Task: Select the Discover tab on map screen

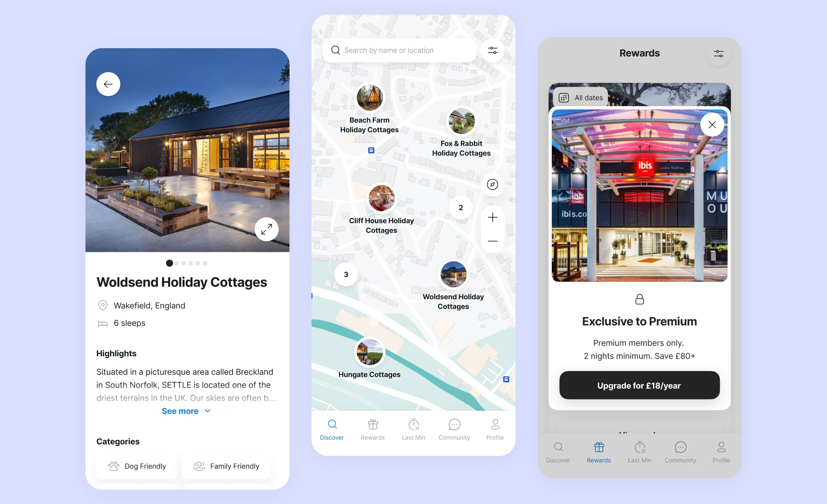Action: [331, 430]
